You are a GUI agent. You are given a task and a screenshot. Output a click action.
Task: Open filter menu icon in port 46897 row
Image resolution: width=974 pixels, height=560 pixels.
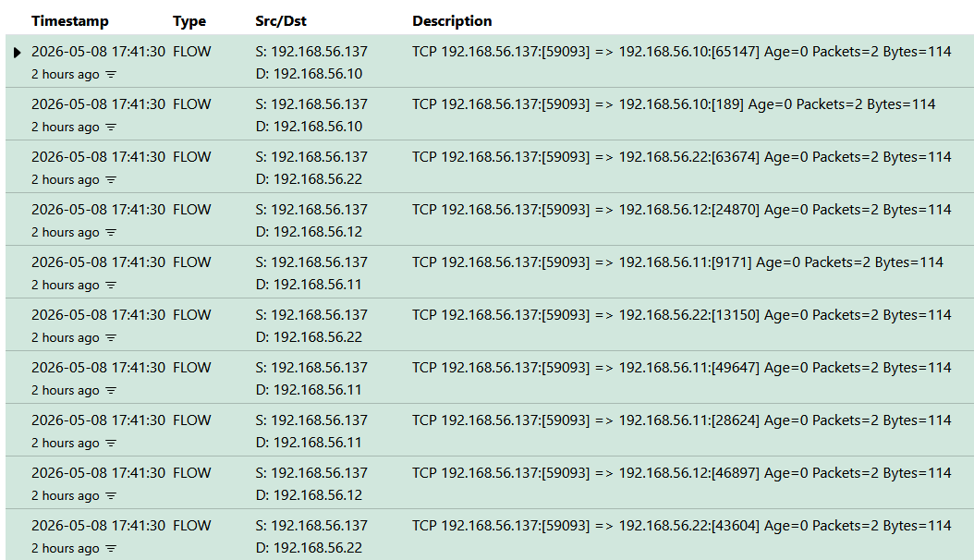[x=111, y=496]
